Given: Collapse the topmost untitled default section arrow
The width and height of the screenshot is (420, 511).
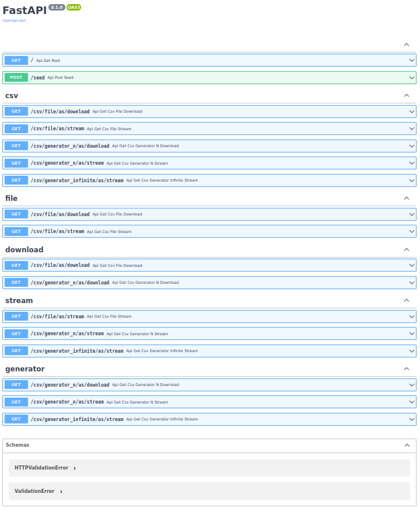Looking at the screenshot, I should [407, 44].
